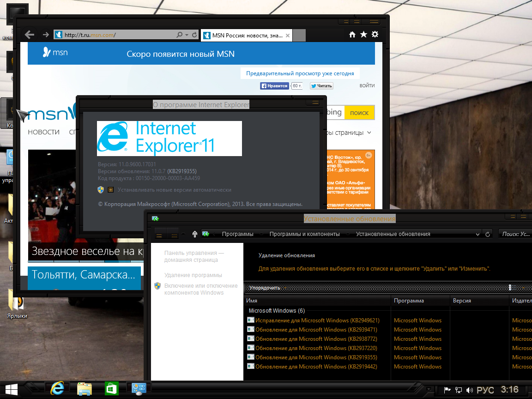Change view icon in updates toolbar
Viewport: 532px width, 399px height.
tap(512, 288)
